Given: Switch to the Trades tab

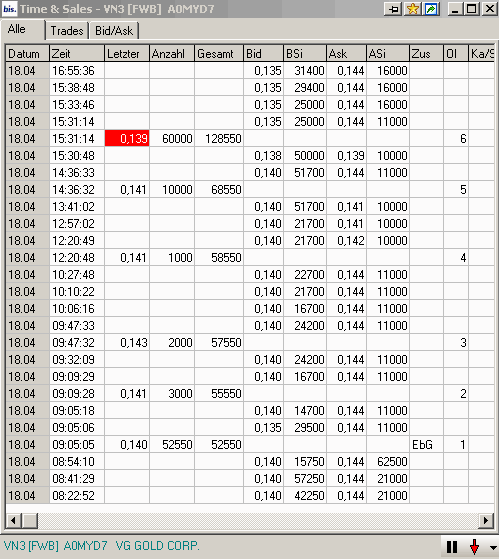Looking at the screenshot, I should (x=67, y=31).
